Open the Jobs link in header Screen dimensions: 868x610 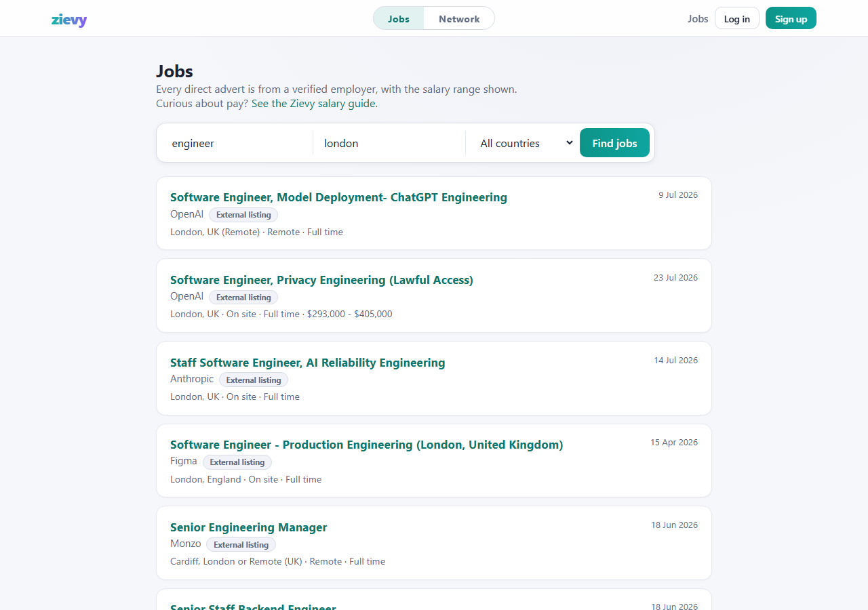click(x=698, y=19)
